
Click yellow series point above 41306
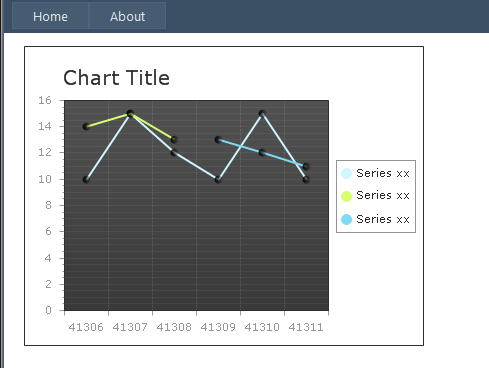click(86, 127)
